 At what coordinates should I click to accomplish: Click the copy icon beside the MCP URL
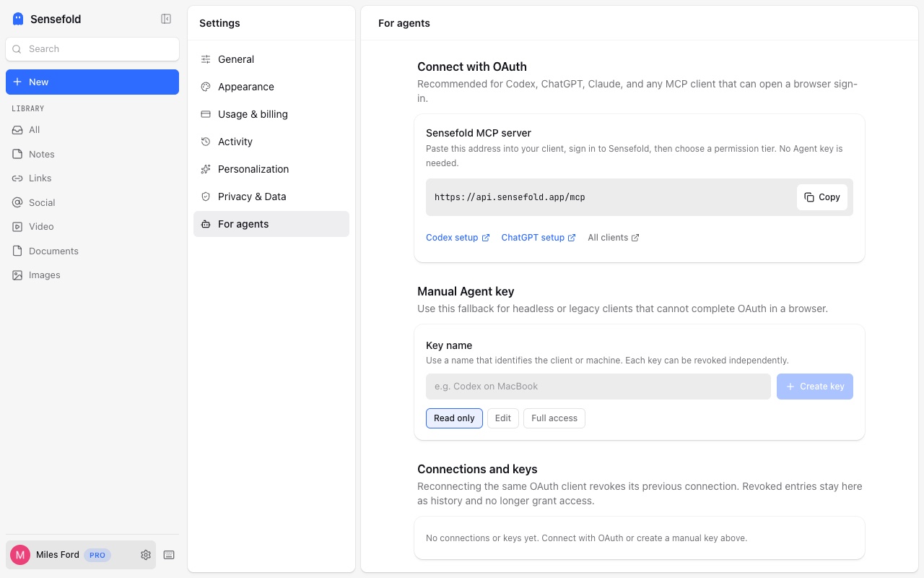(809, 197)
